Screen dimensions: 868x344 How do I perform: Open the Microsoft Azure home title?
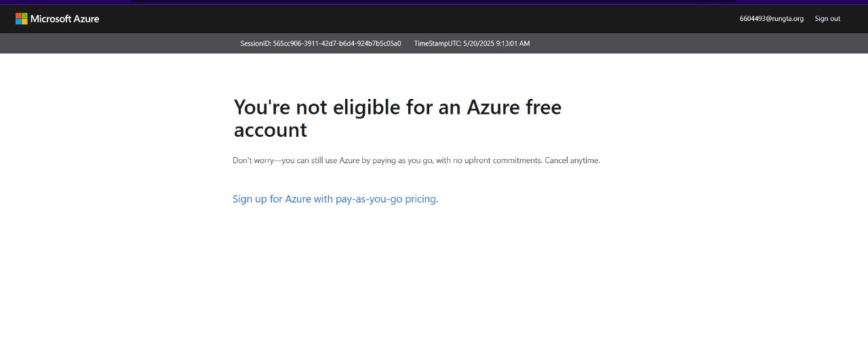point(64,19)
